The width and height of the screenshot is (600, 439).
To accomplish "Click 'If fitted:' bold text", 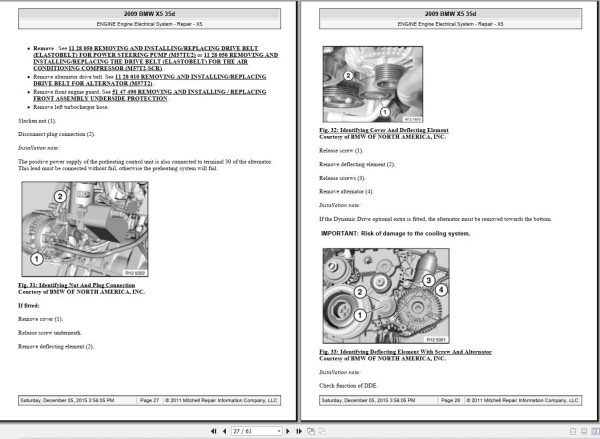I will (29, 305).
